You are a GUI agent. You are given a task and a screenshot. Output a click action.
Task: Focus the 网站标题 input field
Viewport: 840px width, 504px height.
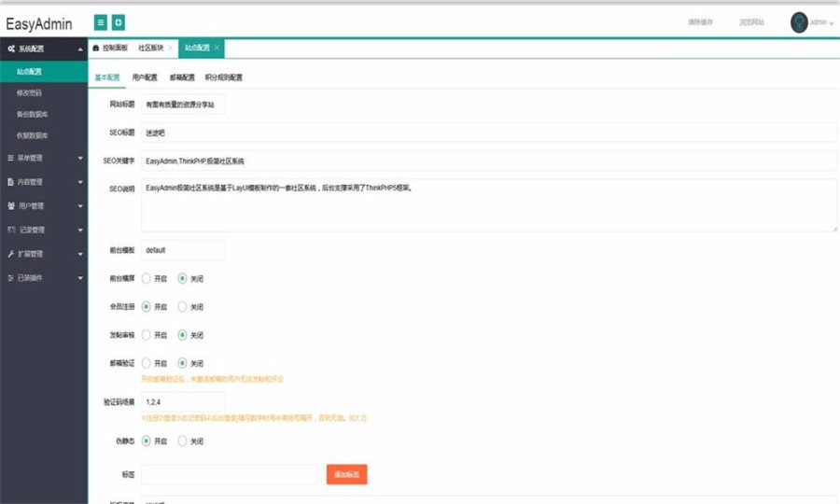click(x=183, y=105)
